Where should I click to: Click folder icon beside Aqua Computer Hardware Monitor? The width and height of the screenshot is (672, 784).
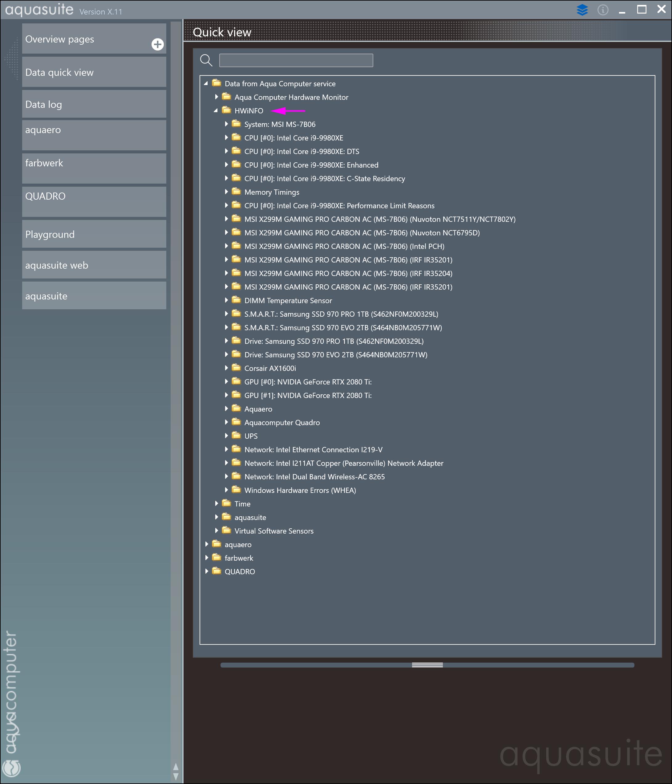[x=226, y=96]
